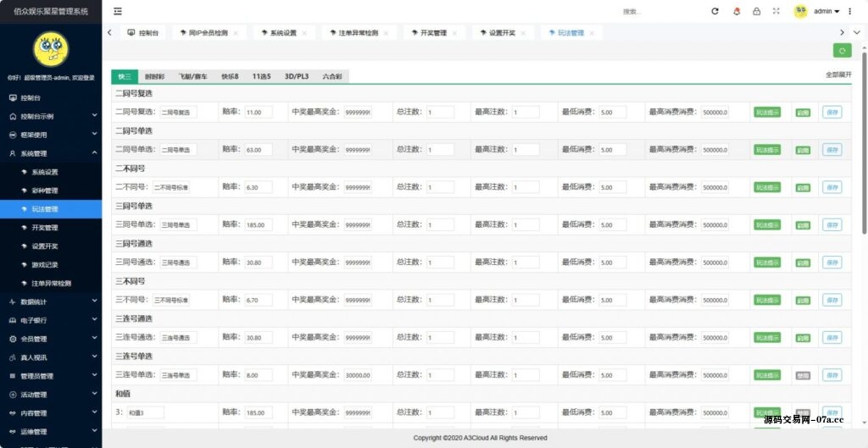Switch to the 3D/PL3 game tab
This screenshot has width=868, height=448.
296,77
